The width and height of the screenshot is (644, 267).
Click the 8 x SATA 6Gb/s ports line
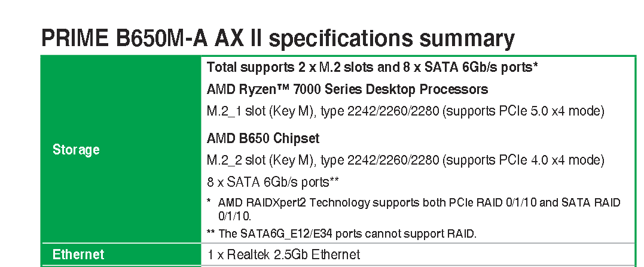(x=273, y=181)
